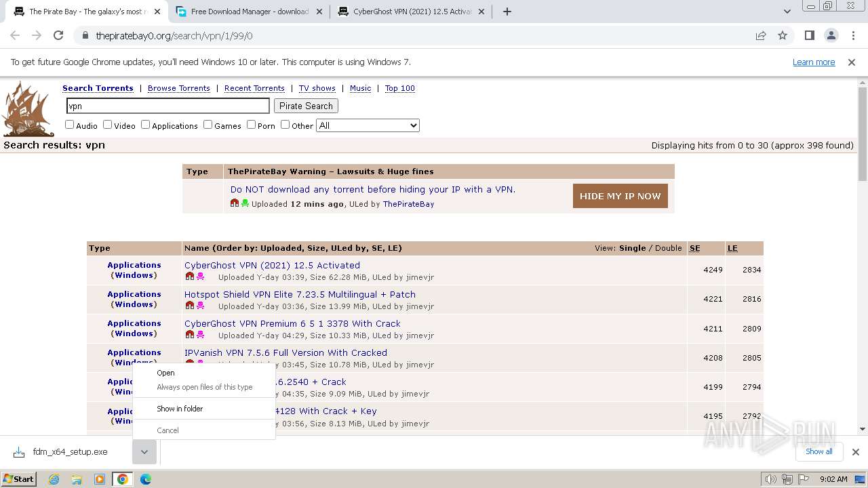The image size is (868, 488).
Task: Dismiss the Chrome update notice
Action: point(852,62)
